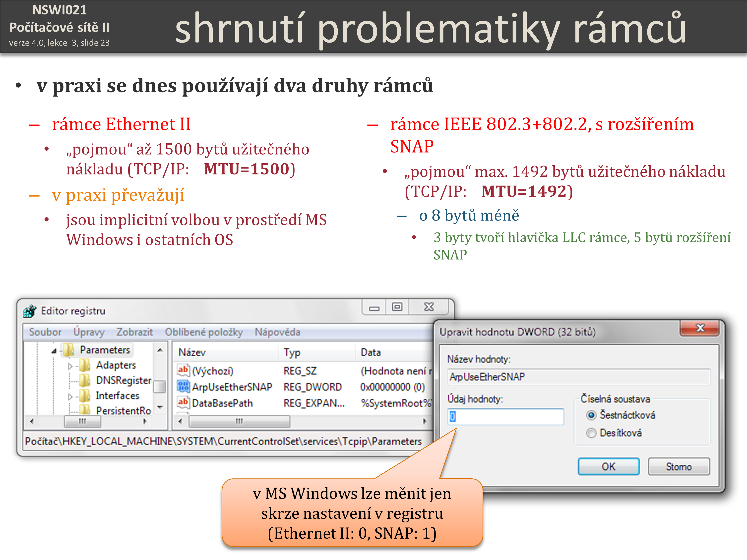Screen dimensions: 747x560
Task: Click the Editor registru title bar icon
Action: [30, 311]
